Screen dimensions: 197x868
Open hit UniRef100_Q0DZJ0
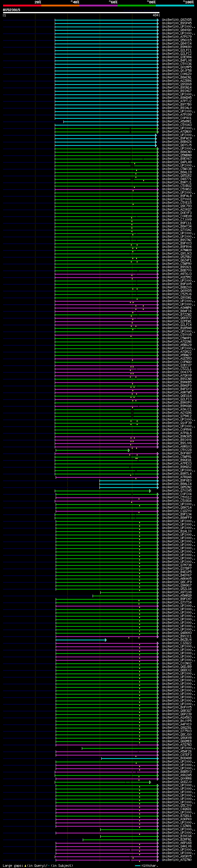(x=176, y=782)
